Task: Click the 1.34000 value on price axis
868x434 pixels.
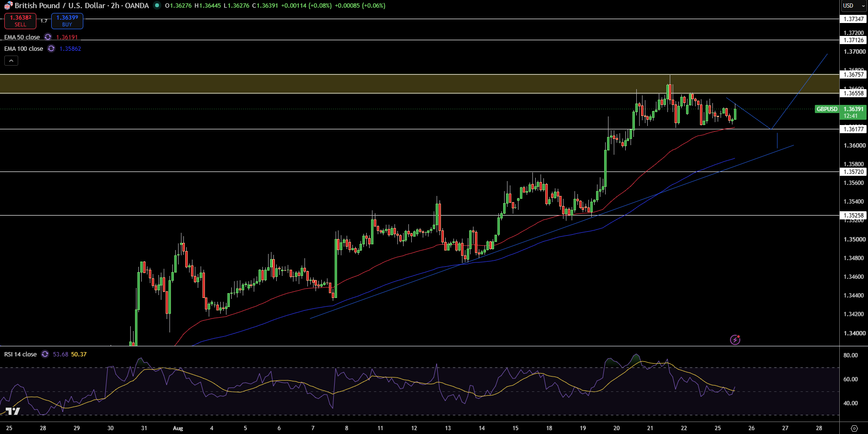Action: tap(854, 333)
